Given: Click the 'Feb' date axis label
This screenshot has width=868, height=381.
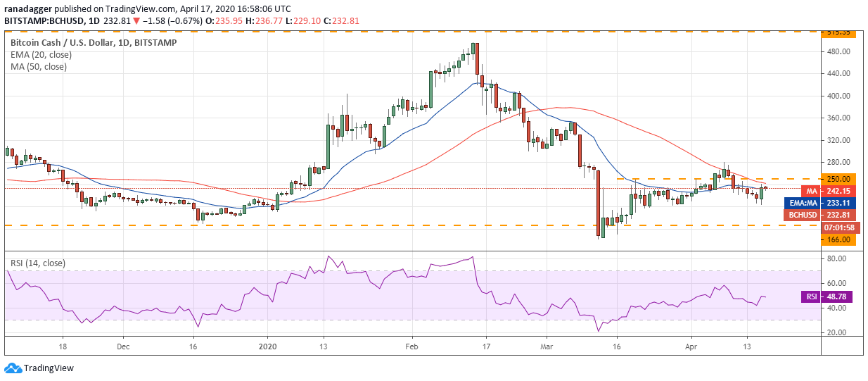Looking at the screenshot, I should click(413, 346).
